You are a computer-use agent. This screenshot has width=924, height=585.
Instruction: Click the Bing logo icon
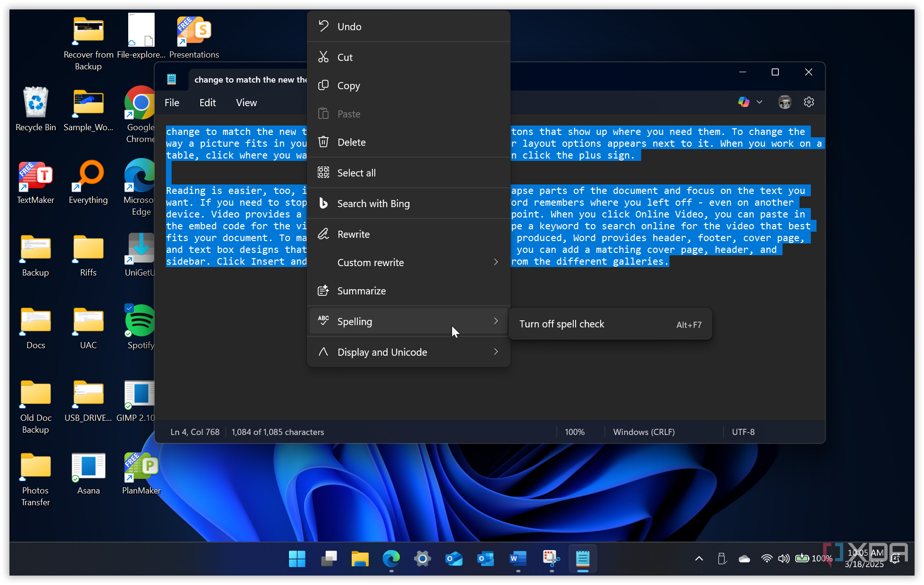(x=323, y=203)
